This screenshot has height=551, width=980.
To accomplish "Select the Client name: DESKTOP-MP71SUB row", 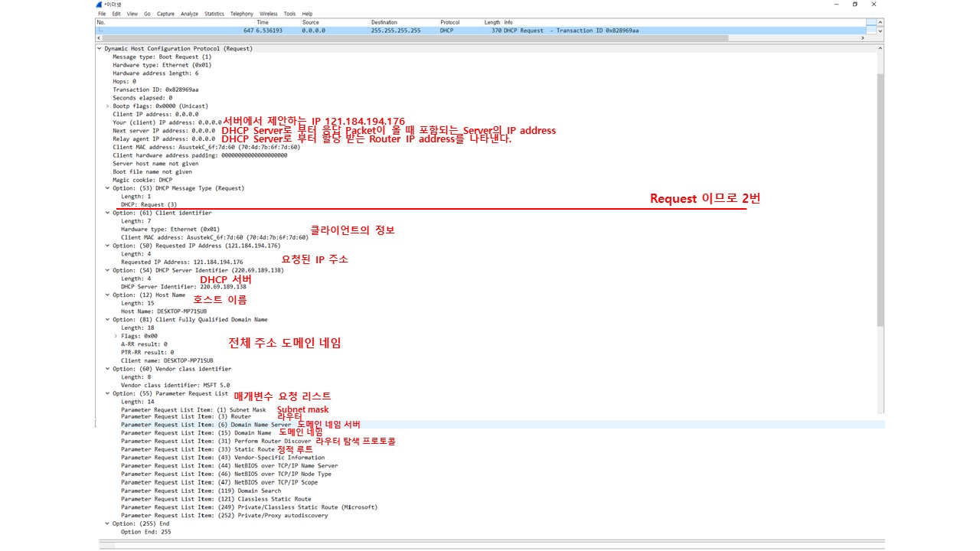I will 167,360.
